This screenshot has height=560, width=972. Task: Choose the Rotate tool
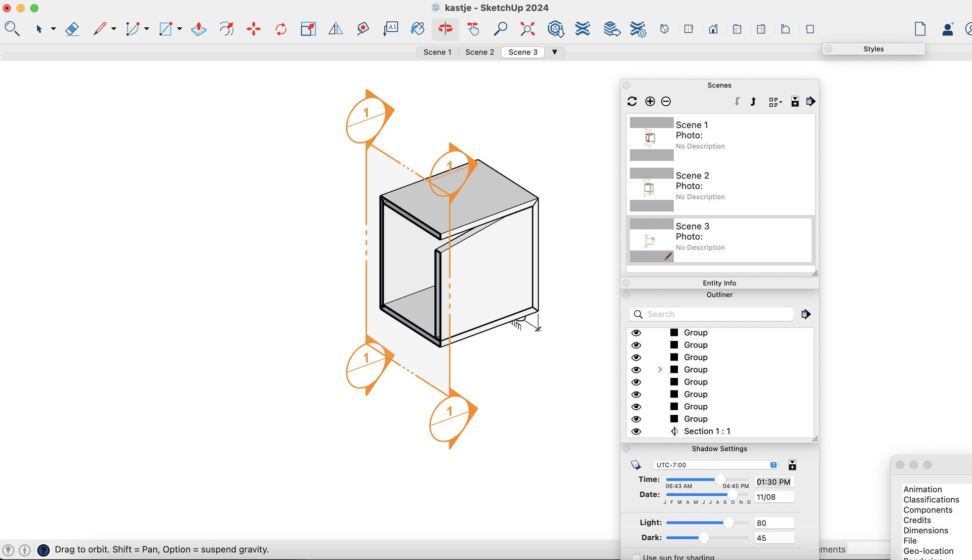pyautogui.click(x=281, y=29)
